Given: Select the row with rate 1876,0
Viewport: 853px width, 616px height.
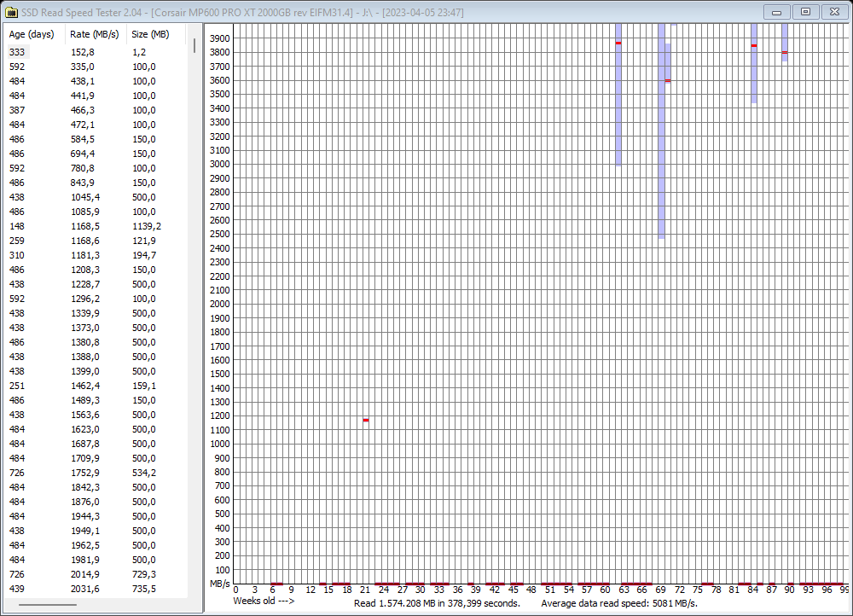Looking at the screenshot, I should [x=96, y=502].
